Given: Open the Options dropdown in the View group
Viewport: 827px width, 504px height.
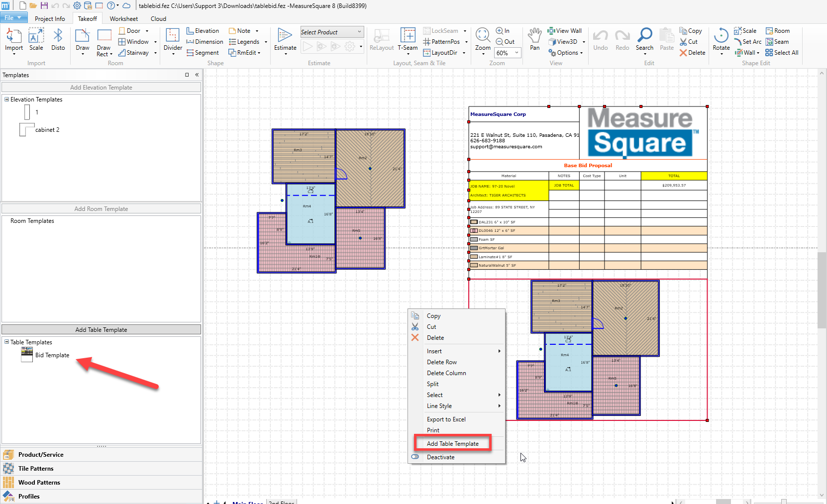Looking at the screenshot, I should click(565, 53).
